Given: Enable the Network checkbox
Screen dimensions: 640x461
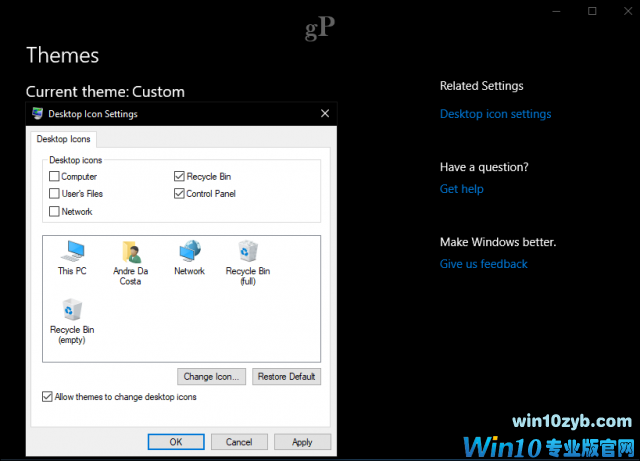Looking at the screenshot, I should pyautogui.click(x=55, y=212).
